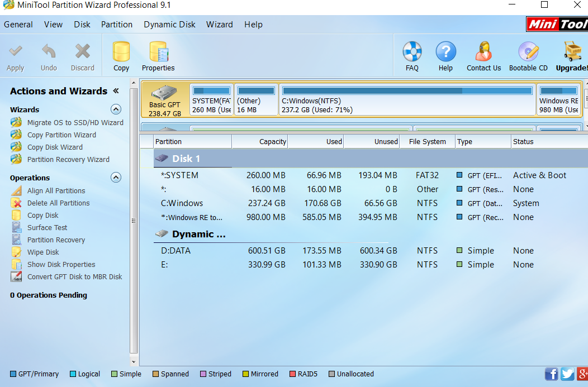
Task: Open the Wizard menu
Action: point(219,25)
